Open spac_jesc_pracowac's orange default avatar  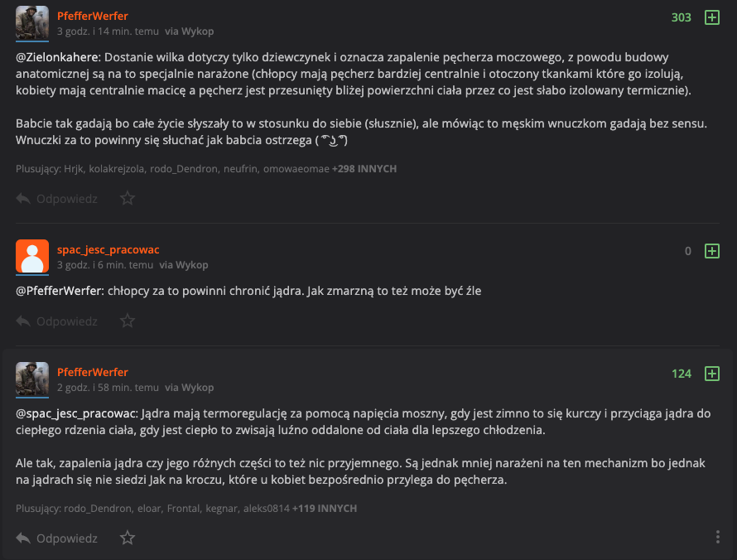(32, 257)
